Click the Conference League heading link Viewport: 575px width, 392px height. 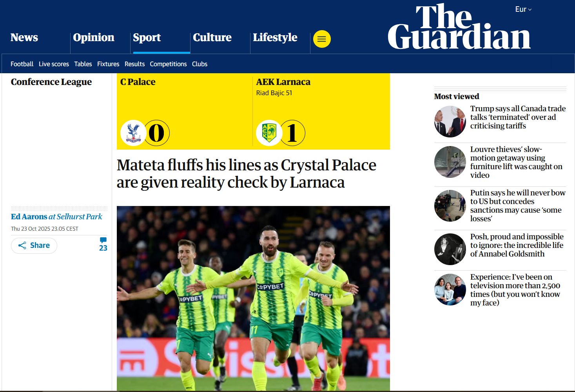pyautogui.click(x=51, y=82)
